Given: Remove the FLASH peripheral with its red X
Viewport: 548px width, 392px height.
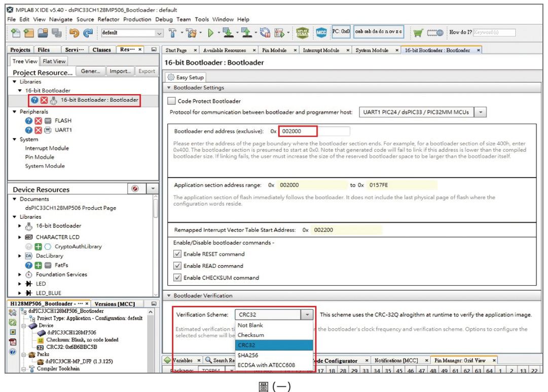Looking at the screenshot, I should 39,121.
